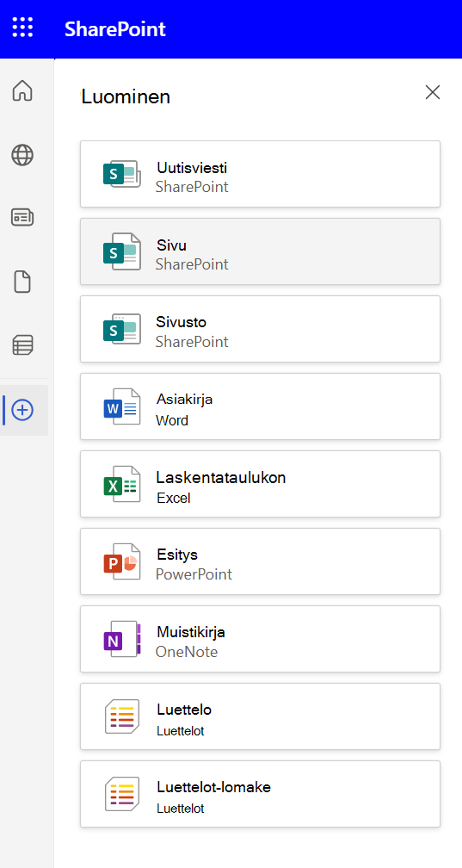
Task: Create a new Luettelo list
Action: pyautogui.click(x=260, y=716)
